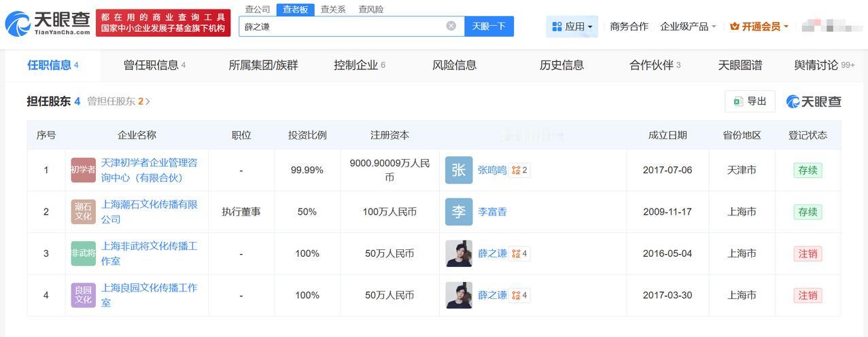Screen dimensions: 868x337
Task: Open the 风险信息 tab
Action: (x=455, y=65)
